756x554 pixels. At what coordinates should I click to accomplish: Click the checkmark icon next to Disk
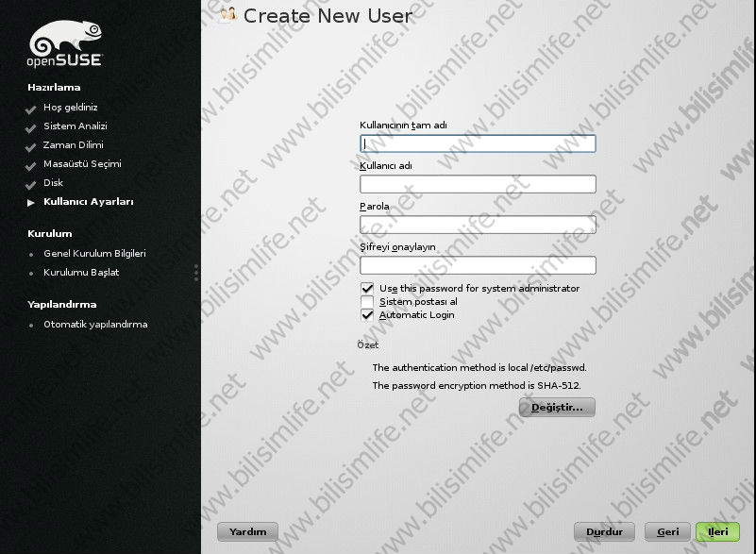31,185
